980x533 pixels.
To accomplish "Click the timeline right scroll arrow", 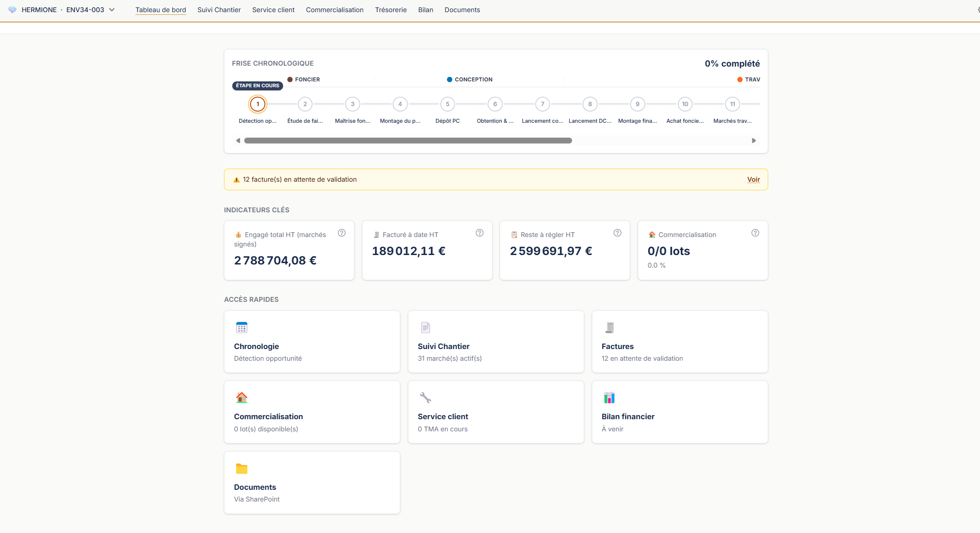I will (x=754, y=141).
